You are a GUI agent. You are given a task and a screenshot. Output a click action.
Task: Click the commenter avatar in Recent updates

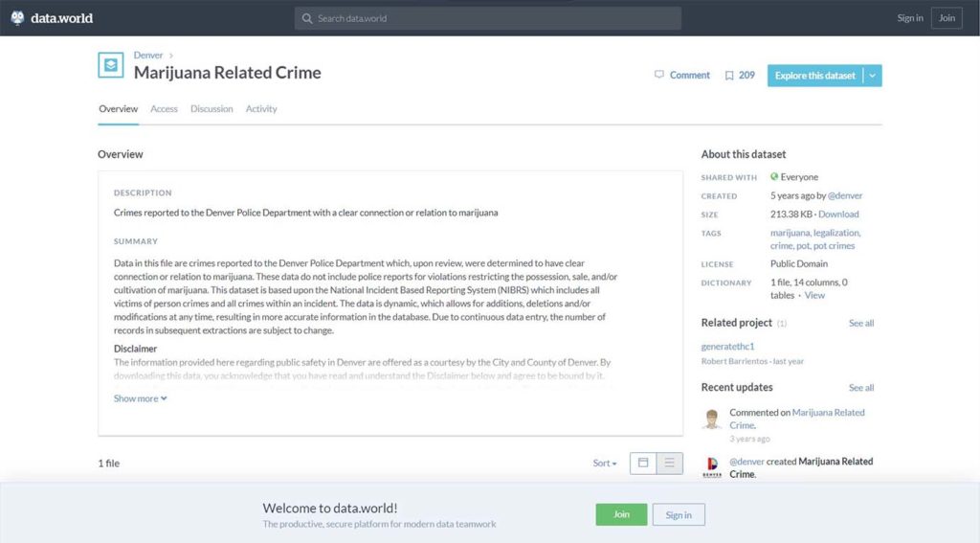click(711, 419)
